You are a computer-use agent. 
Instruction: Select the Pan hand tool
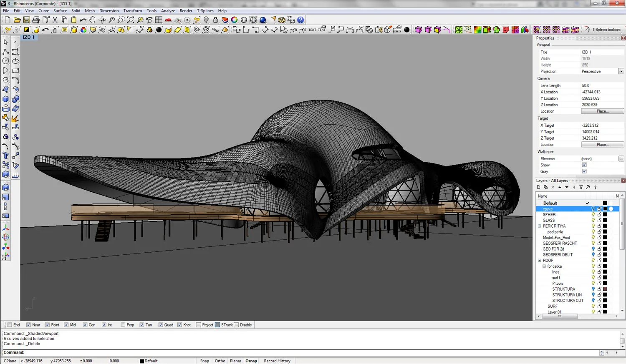coord(92,20)
